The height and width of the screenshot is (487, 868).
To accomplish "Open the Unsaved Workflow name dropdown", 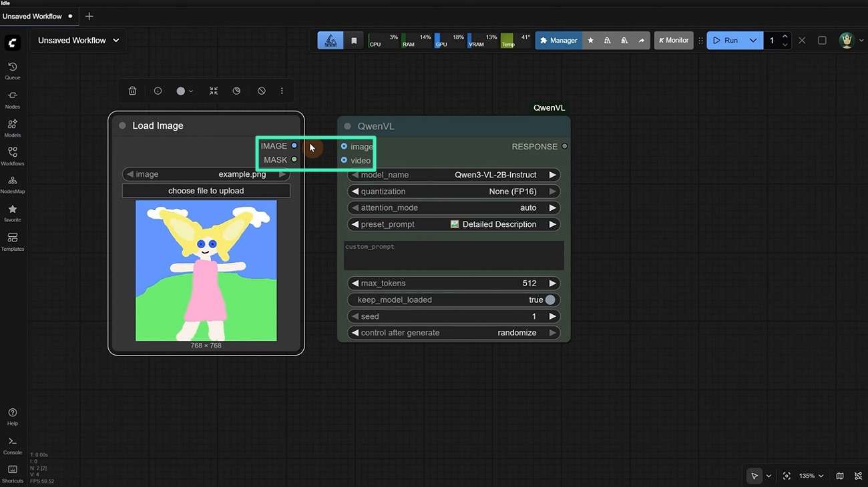I will point(115,40).
